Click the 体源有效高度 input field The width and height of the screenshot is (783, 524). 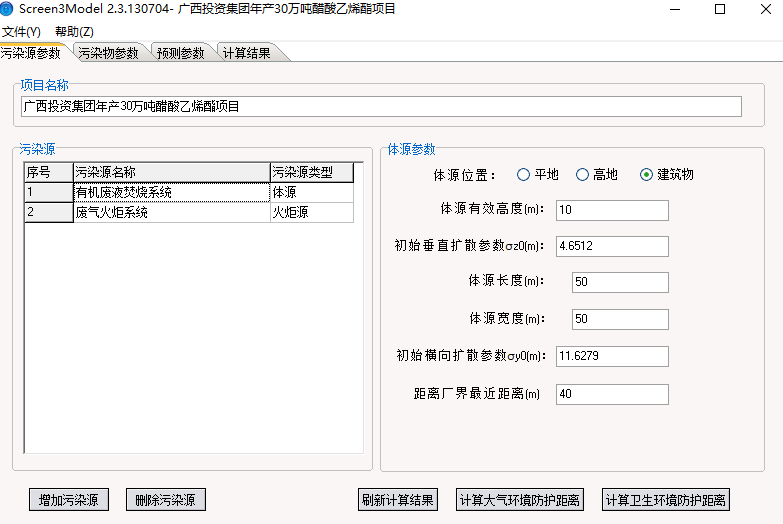pos(612,210)
